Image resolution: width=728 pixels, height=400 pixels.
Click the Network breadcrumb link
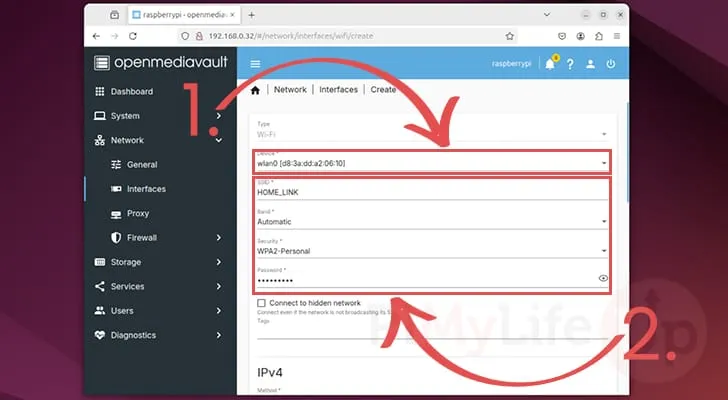tap(290, 90)
